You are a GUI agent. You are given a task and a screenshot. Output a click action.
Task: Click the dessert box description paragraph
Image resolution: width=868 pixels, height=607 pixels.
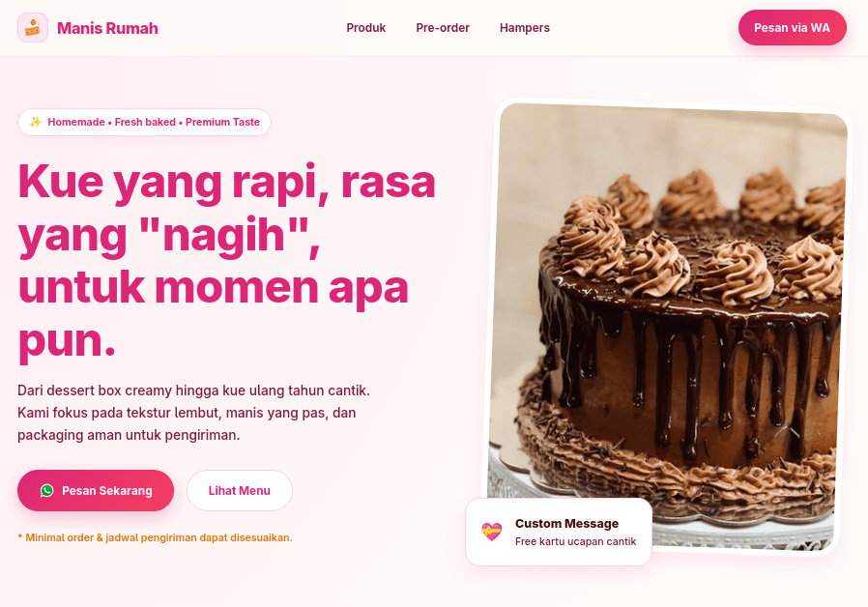[x=193, y=413]
